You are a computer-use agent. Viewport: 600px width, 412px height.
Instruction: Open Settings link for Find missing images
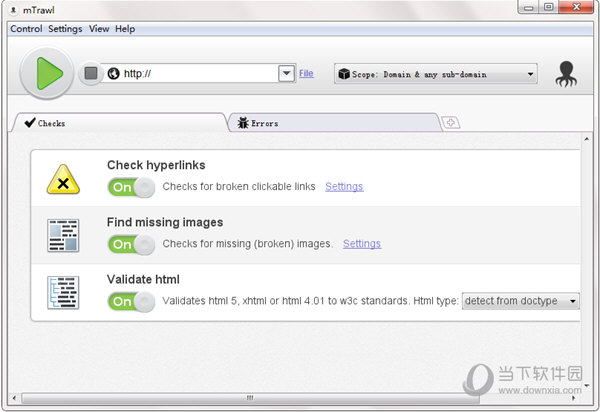click(362, 244)
